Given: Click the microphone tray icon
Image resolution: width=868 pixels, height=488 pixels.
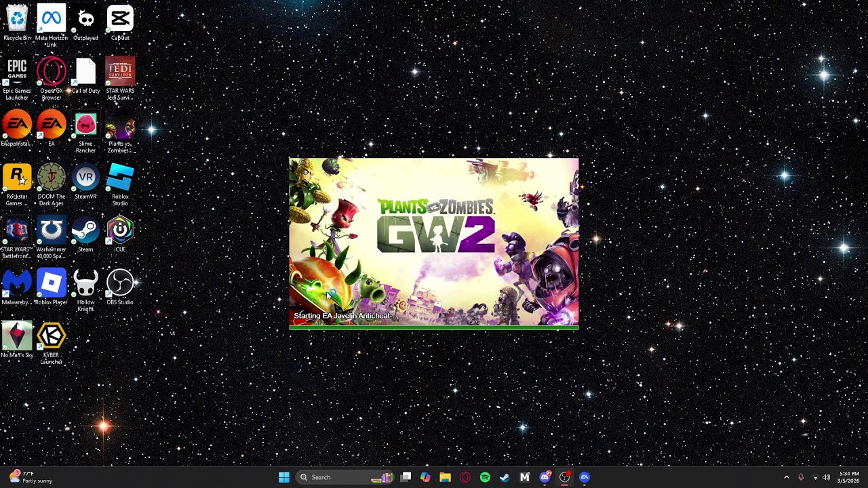Looking at the screenshot, I should [x=801, y=477].
